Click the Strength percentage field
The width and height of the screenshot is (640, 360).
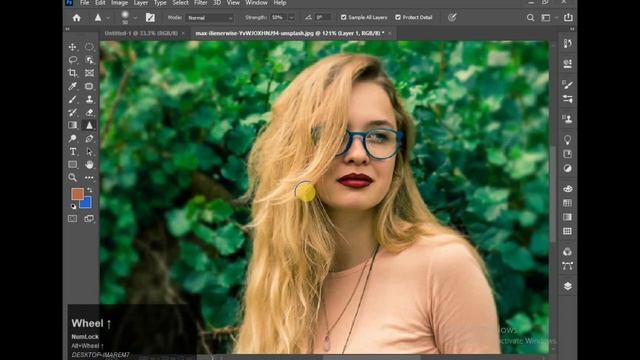pos(279,18)
